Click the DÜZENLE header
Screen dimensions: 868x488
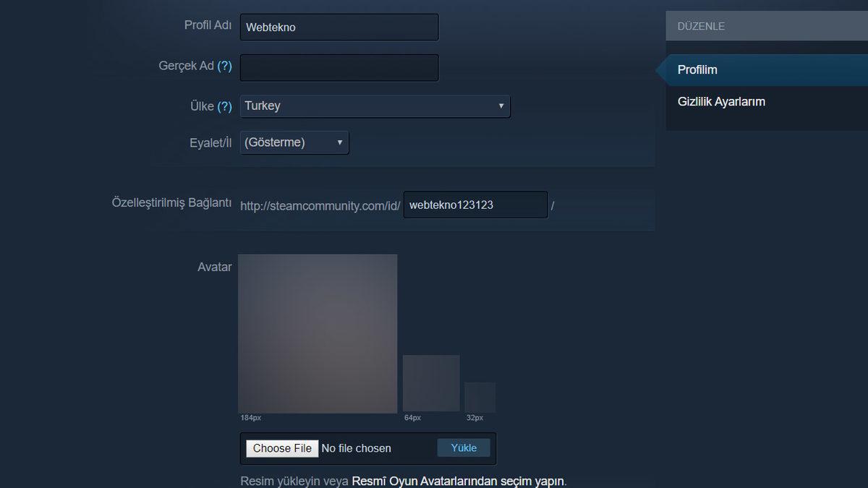[699, 25]
